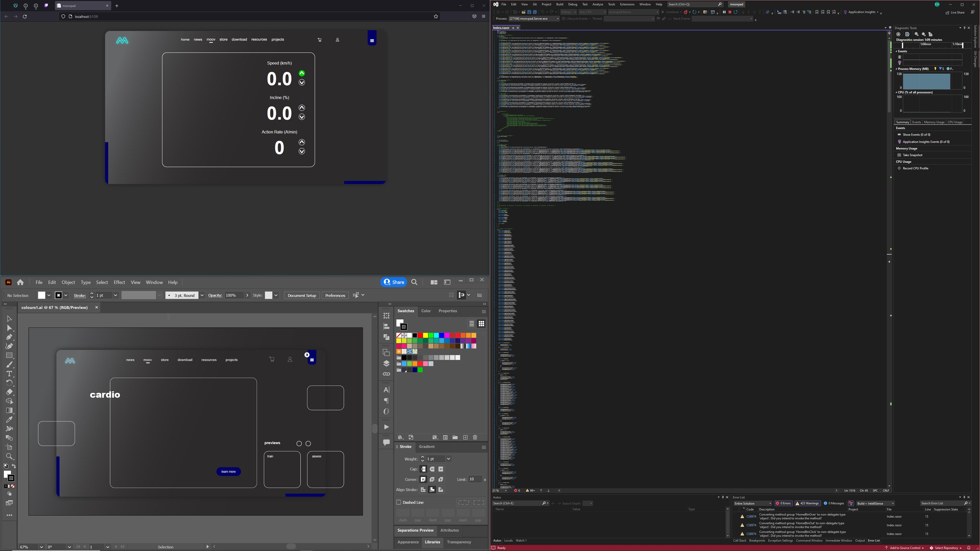980x551 pixels.
Task: Open Illustrator Object menu
Action: (68, 282)
